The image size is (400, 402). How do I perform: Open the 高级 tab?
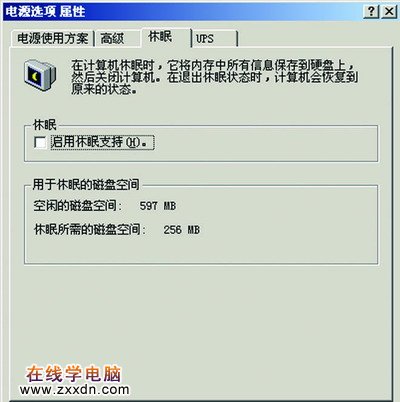click(112, 38)
